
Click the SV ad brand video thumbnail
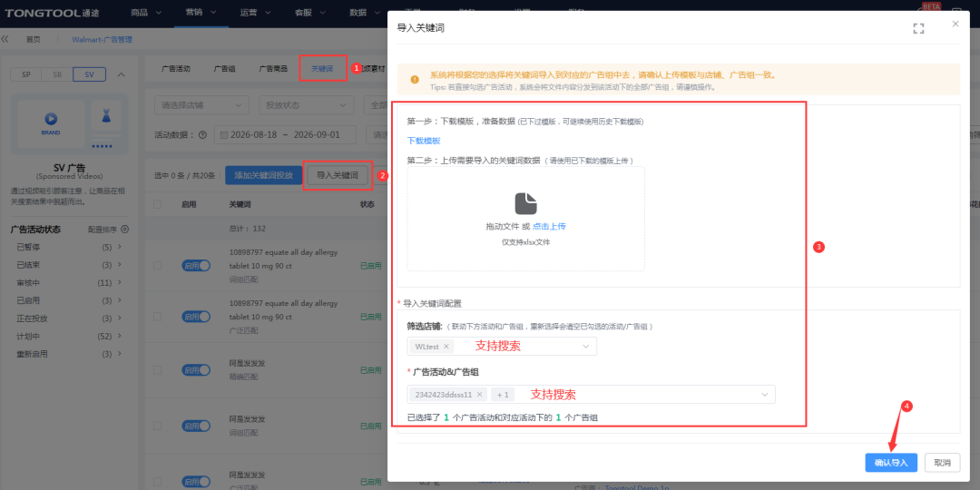(51, 122)
